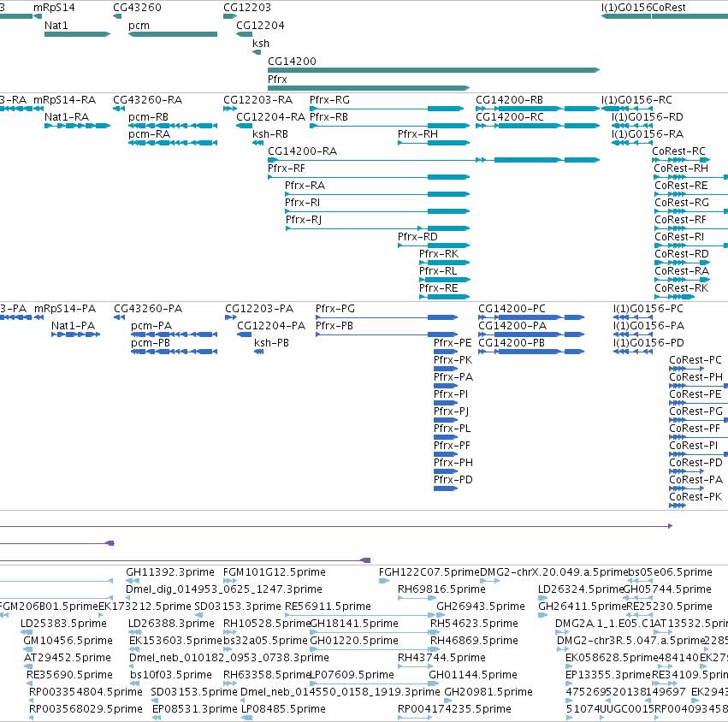Click the CoRest-RK transcript label
Image resolution: width=728 pixels, height=722 pixels.
pyautogui.click(x=682, y=288)
